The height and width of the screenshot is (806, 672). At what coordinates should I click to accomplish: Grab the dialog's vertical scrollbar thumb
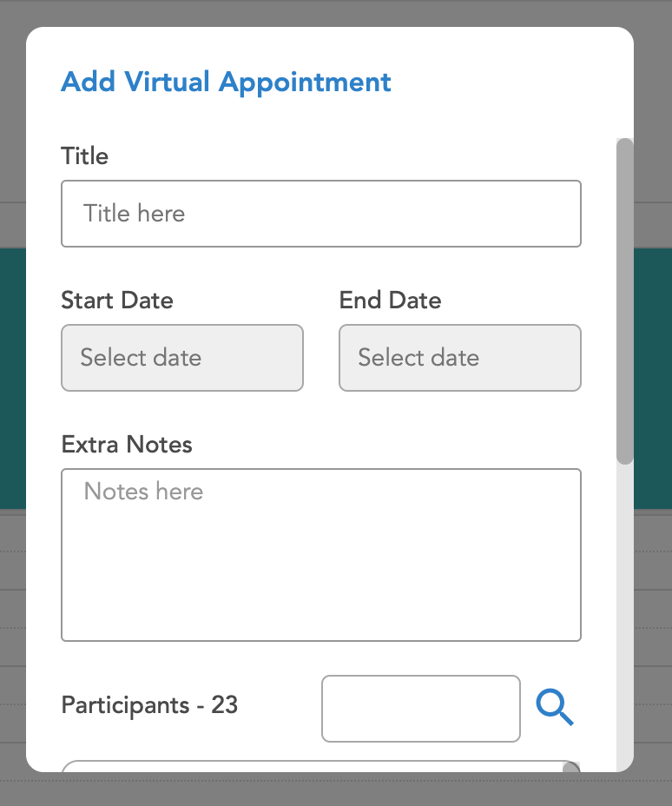point(624,300)
